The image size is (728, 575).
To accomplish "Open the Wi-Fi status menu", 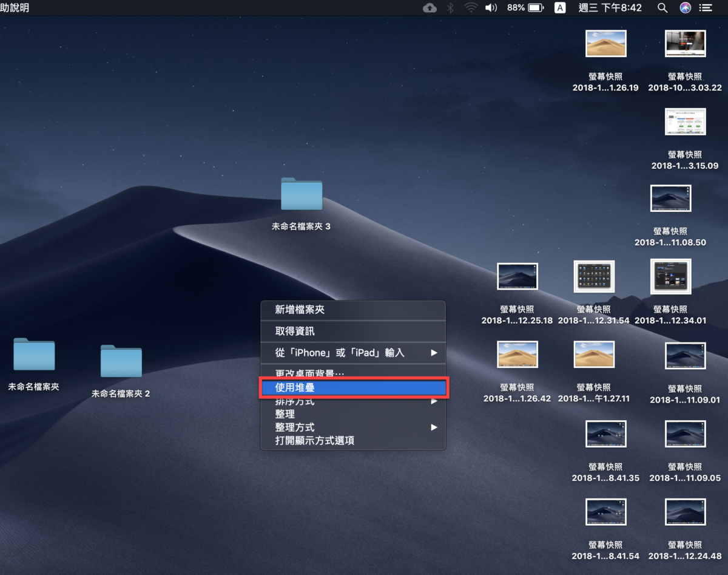I will [x=471, y=8].
